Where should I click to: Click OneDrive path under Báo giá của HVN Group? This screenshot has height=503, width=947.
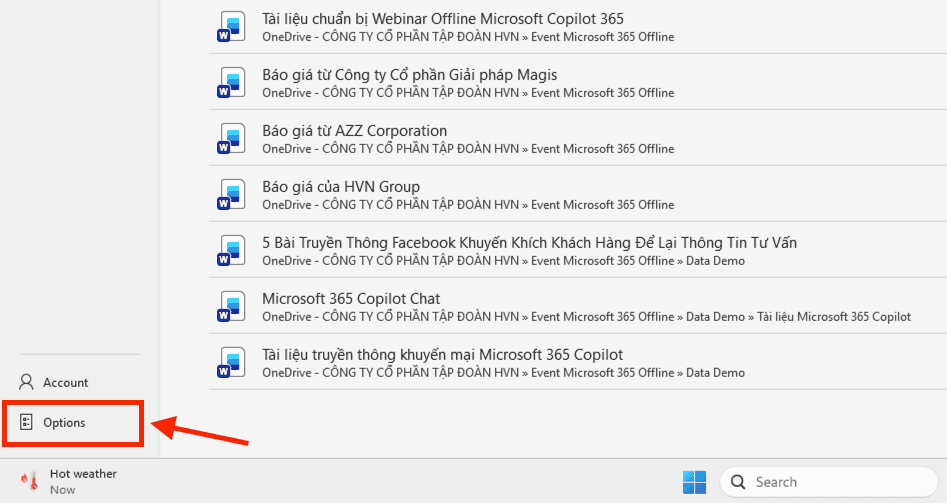(468, 205)
